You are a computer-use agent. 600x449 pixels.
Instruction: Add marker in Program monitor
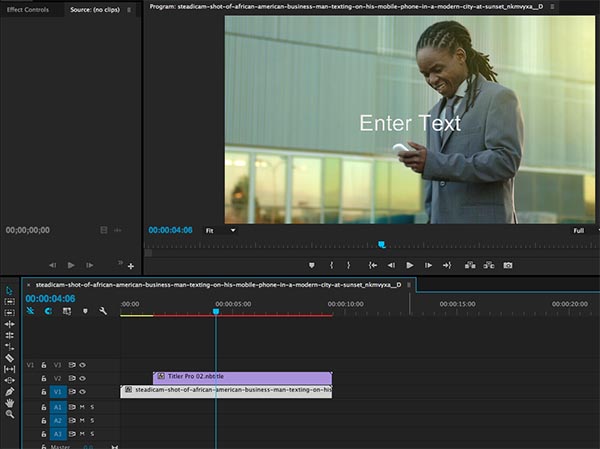click(311, 265)
